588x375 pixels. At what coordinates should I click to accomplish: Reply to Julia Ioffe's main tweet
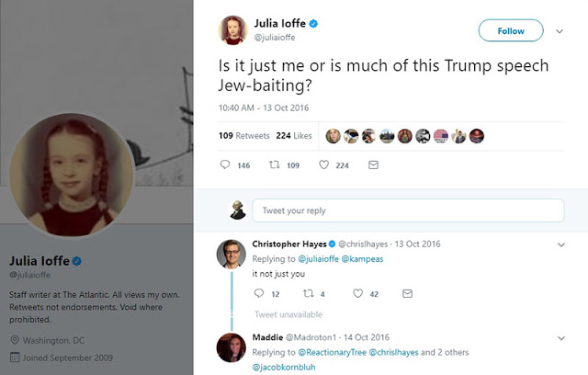(225, 165)
